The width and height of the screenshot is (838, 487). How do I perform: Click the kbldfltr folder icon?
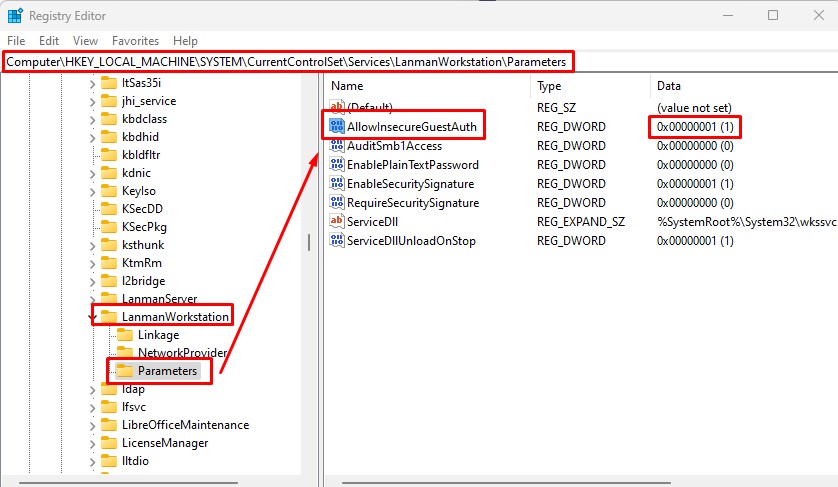(x=109, y=154)
